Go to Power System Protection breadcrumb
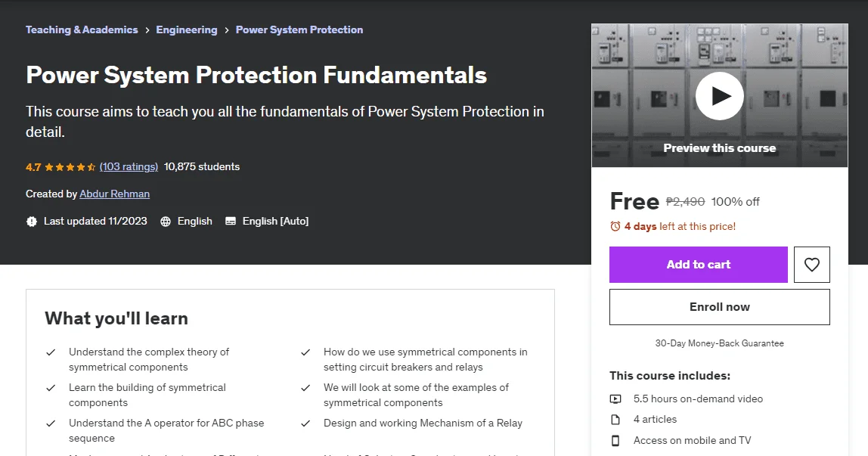Viewport: 868px width, 456px height. [299, 30]
